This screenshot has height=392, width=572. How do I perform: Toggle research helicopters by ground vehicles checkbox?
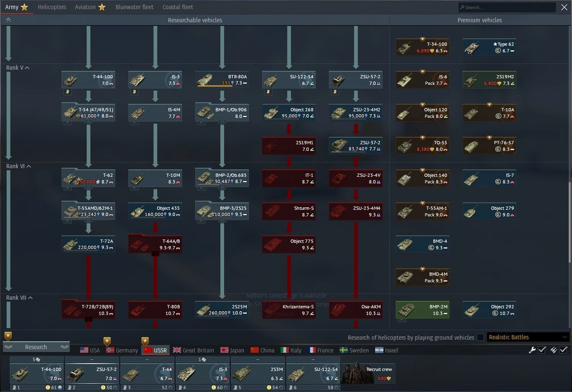tap(480, 337)
